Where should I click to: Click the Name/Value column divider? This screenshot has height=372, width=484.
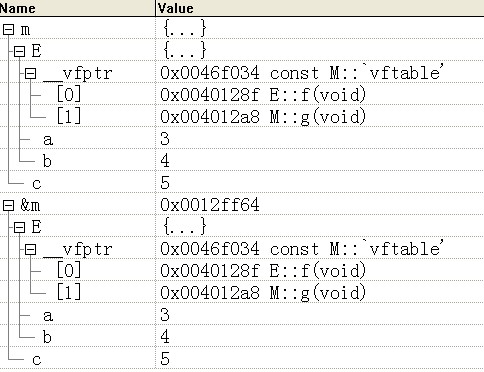(x=155, y=8)
